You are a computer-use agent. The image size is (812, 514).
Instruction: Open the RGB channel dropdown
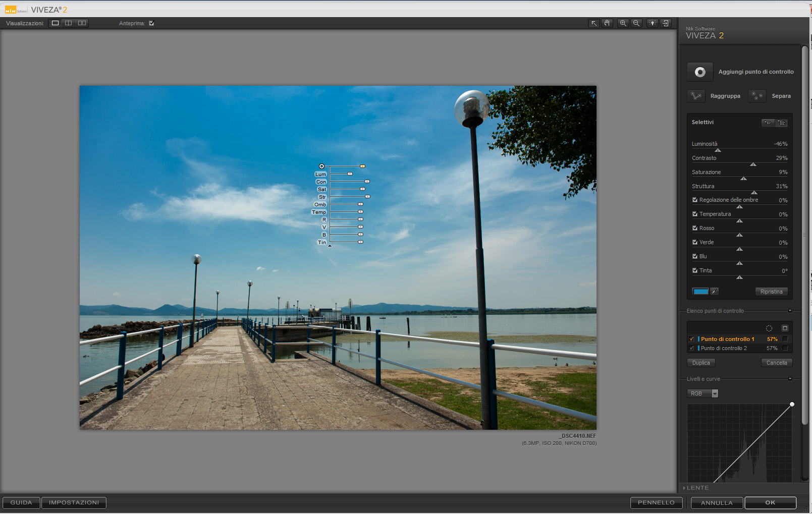pyautogui.click(x=702, y=393)
